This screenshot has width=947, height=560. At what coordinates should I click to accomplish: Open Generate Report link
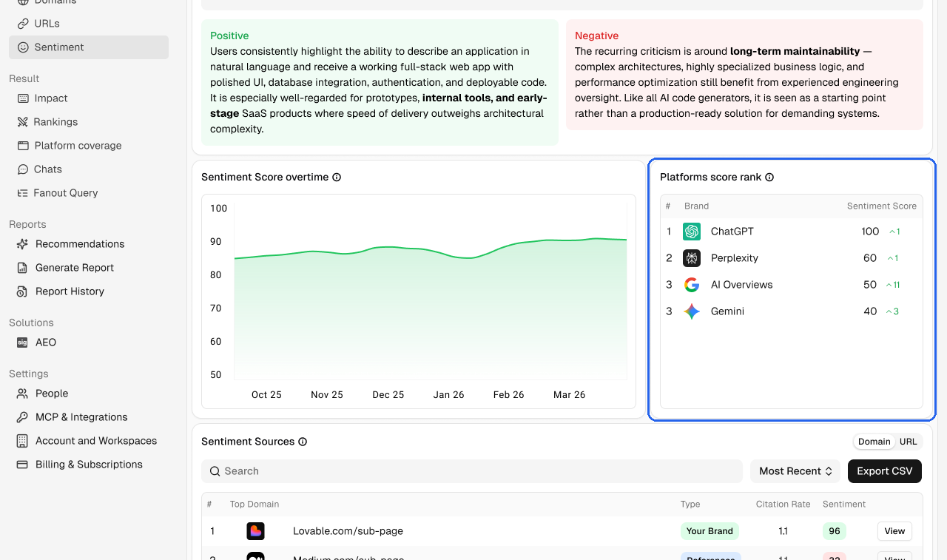[x=75, y=268]
